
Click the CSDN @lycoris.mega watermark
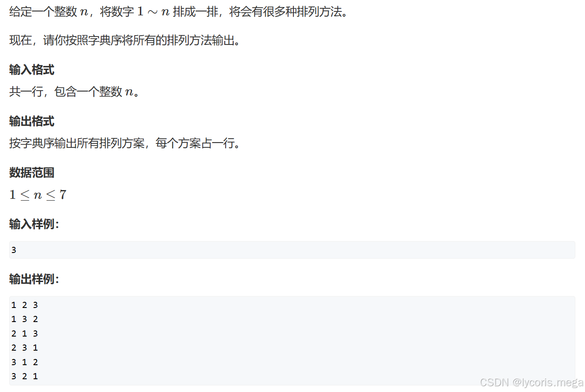coord(531,382)
